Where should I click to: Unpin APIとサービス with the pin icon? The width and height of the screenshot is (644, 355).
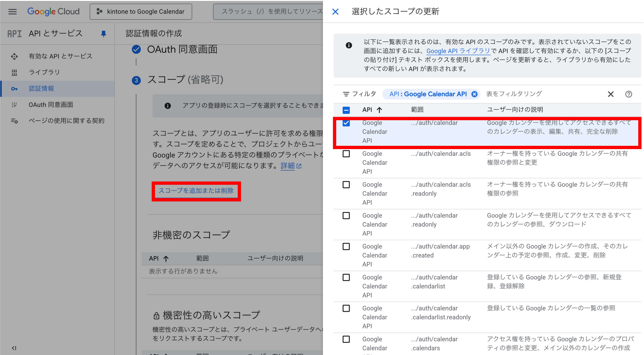(103, 34)
